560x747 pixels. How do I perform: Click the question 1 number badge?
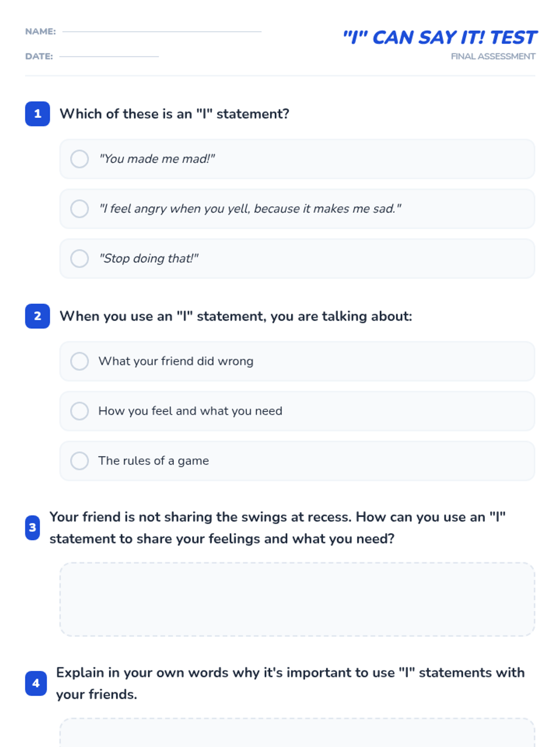37,114
